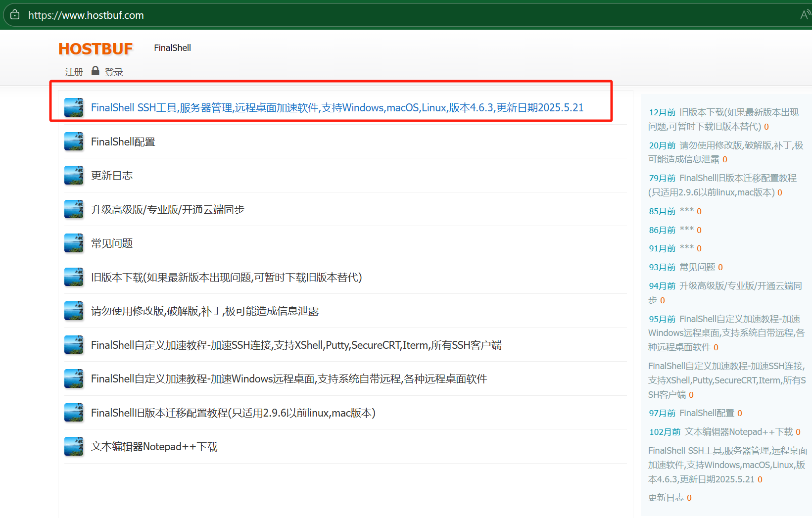
Task: Click sidebar entry 85月前 ***
Action: [x=675, y=211]
